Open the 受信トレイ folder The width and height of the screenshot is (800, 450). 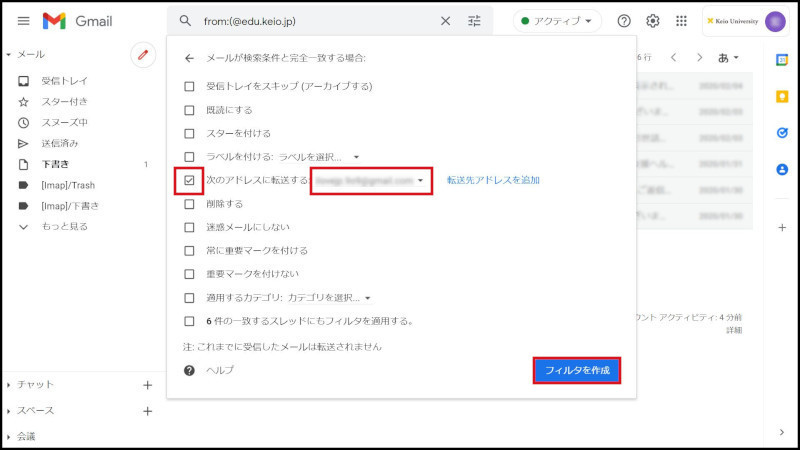(x=63, y=81)
